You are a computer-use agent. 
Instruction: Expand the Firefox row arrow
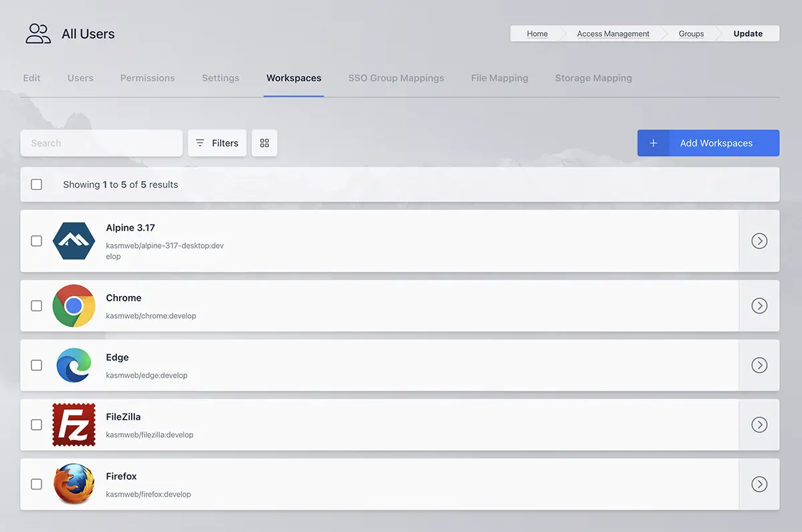pyautogui.click(x=759, y=484)
